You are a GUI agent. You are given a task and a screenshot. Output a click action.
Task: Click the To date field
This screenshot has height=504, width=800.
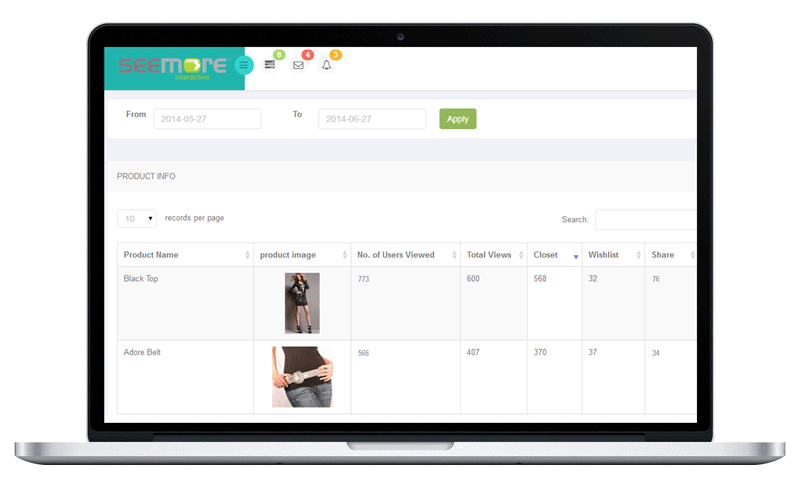(372, 119)
